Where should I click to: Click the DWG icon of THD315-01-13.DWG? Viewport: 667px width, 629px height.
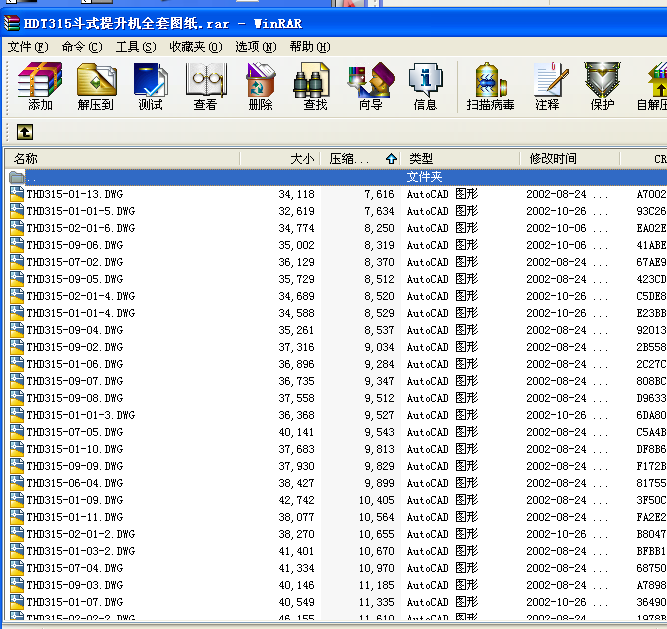(x=17, y=194)
